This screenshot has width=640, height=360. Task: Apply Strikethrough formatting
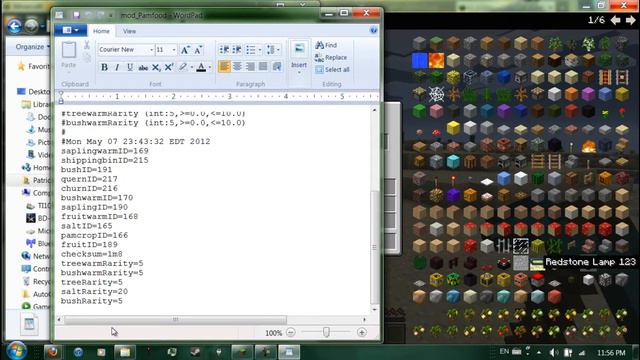143,67
